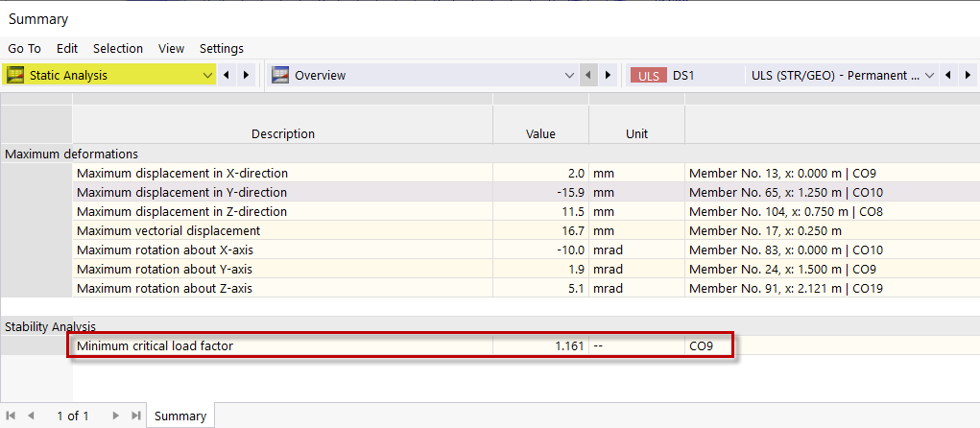The width and height of the screenshot is (980, 428).
Task: Switch to the Summary tab at bottom
Action: [x=180, y=416]
